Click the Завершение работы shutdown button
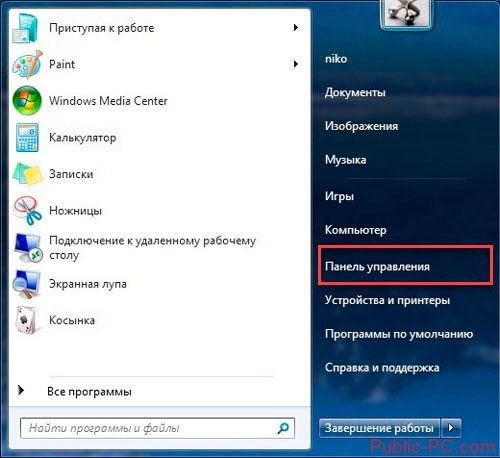The height and width of the screenshot is (458, 500). (379, 428)
